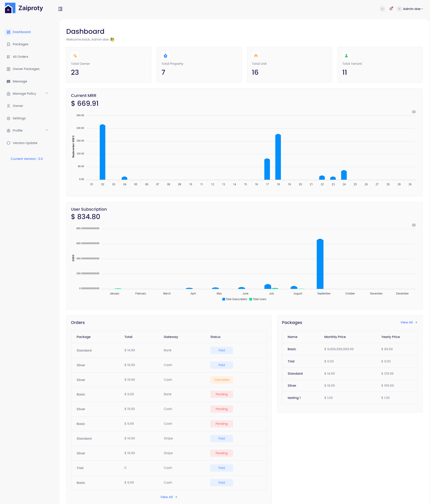The image size is (430, 504).
Task: Open the User Subscription chart menu icon
Action: click(x=414, y=225)
